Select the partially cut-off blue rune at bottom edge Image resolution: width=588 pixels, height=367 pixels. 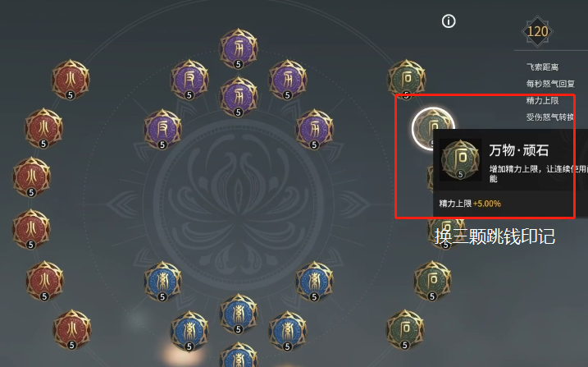coord(239,355)
